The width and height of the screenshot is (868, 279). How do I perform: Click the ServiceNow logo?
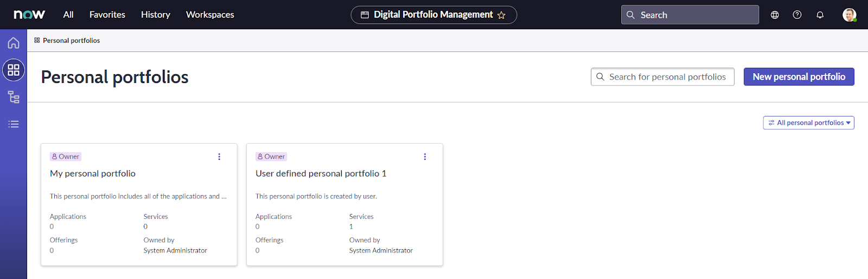click(29, 15)
